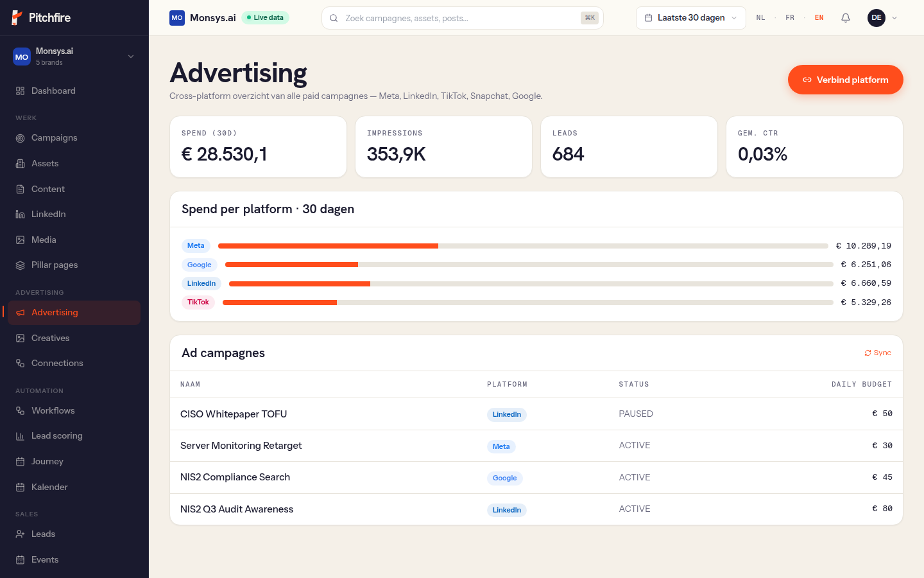This screenshot has width=924, height=578.
Task: Click the € 10.289,19 Meta spend value
Action: pos(864,246)
